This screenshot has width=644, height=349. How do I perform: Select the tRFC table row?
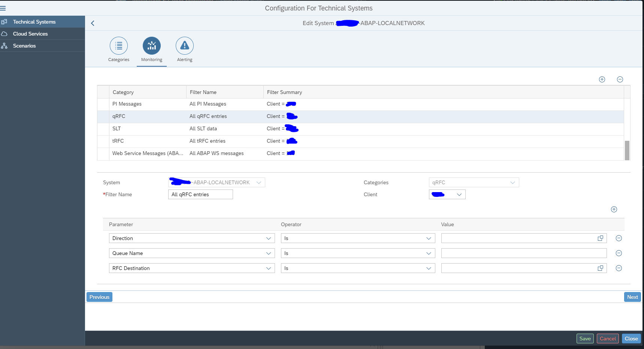click(x=360, y=141)
